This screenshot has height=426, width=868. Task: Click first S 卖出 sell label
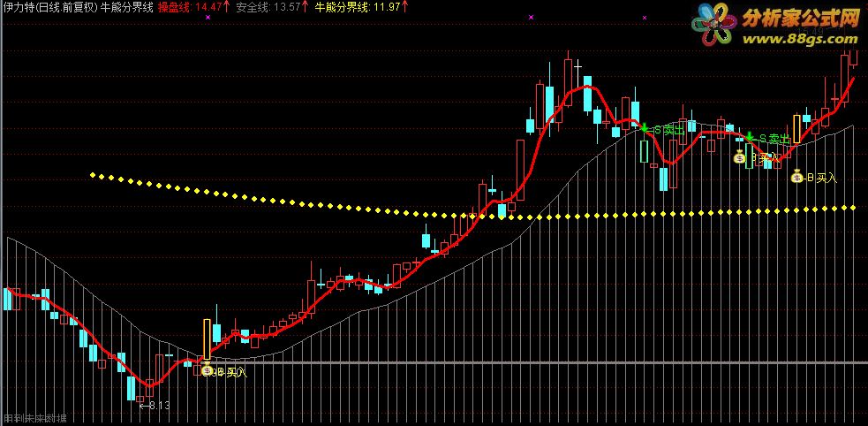tap(669, 131)
